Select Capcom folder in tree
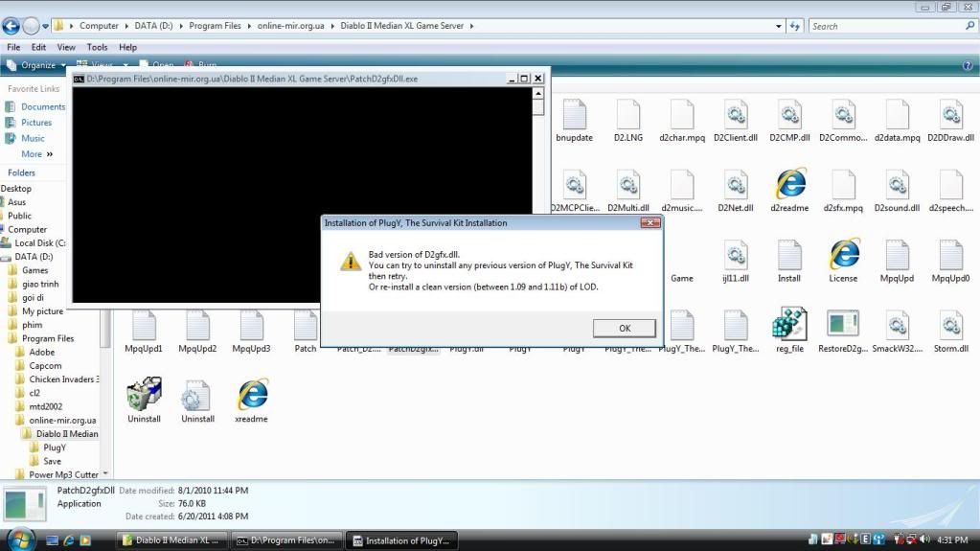980x551 pixels. 45,366
